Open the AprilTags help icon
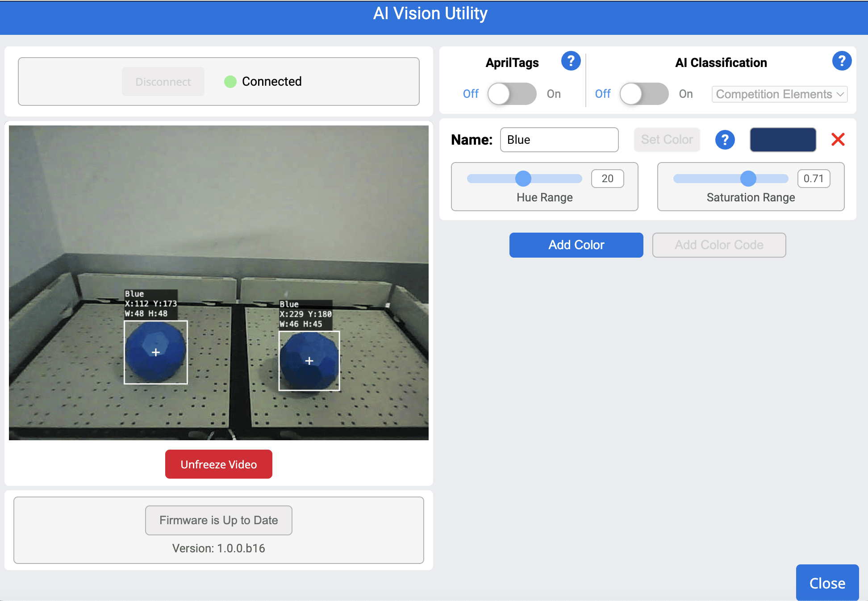This screenshot has height=601, width=868. pyautogui.click(x=571, y=61)
